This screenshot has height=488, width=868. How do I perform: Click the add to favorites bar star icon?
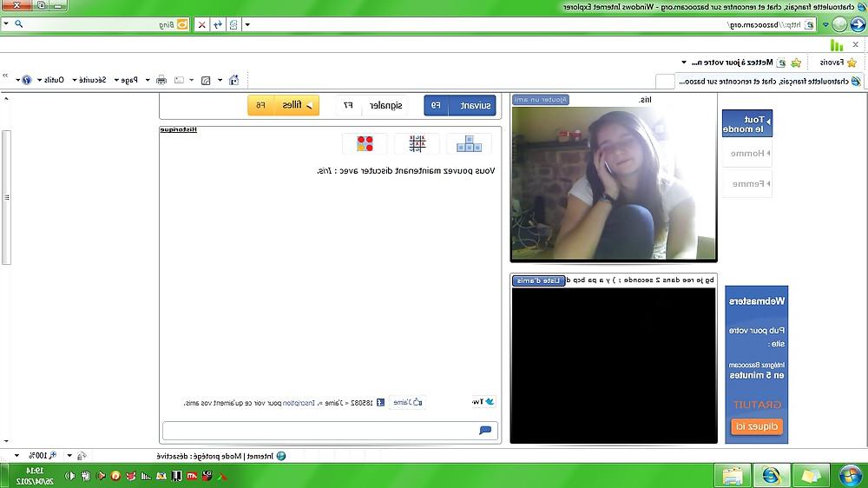point(796,63)
